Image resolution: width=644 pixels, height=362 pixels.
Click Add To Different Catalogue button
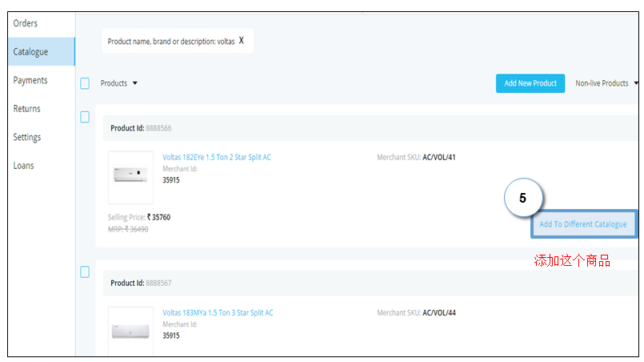(x=584, y=223)
